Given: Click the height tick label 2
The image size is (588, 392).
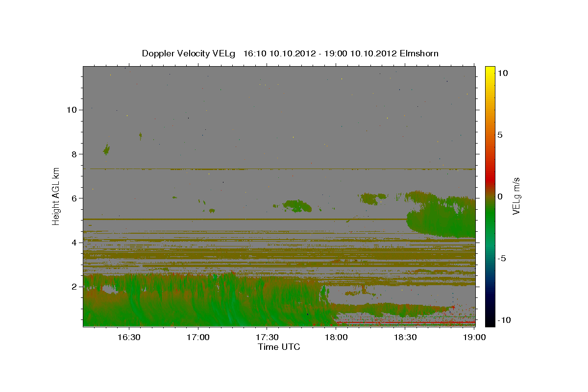Looking at the screenshot, I should [75, 287].
